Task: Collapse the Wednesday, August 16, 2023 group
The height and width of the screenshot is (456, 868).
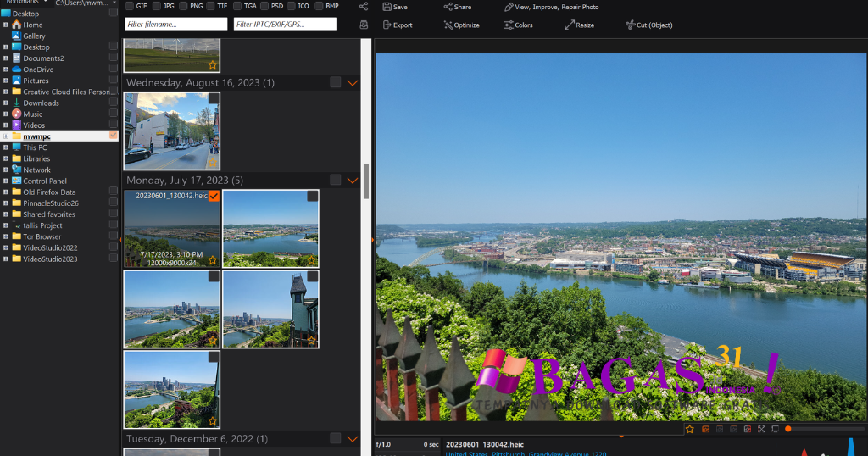Action: (352, 83)
